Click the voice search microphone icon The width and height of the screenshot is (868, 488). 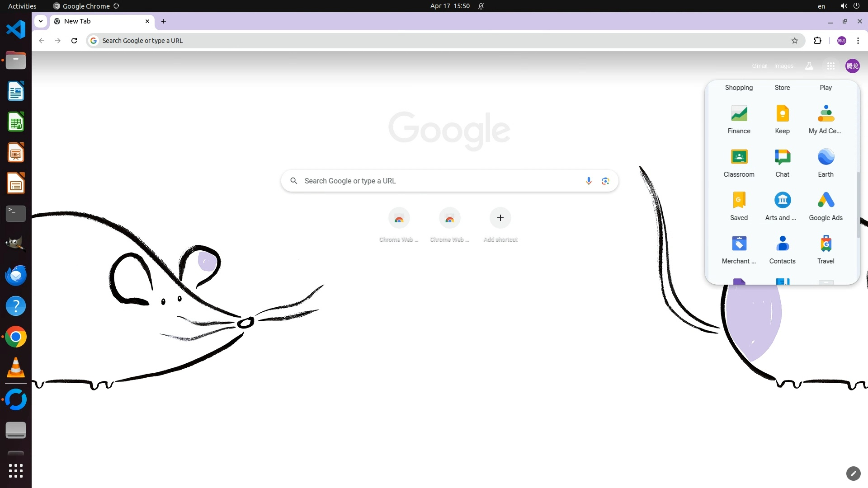click(x=588, y=181)
